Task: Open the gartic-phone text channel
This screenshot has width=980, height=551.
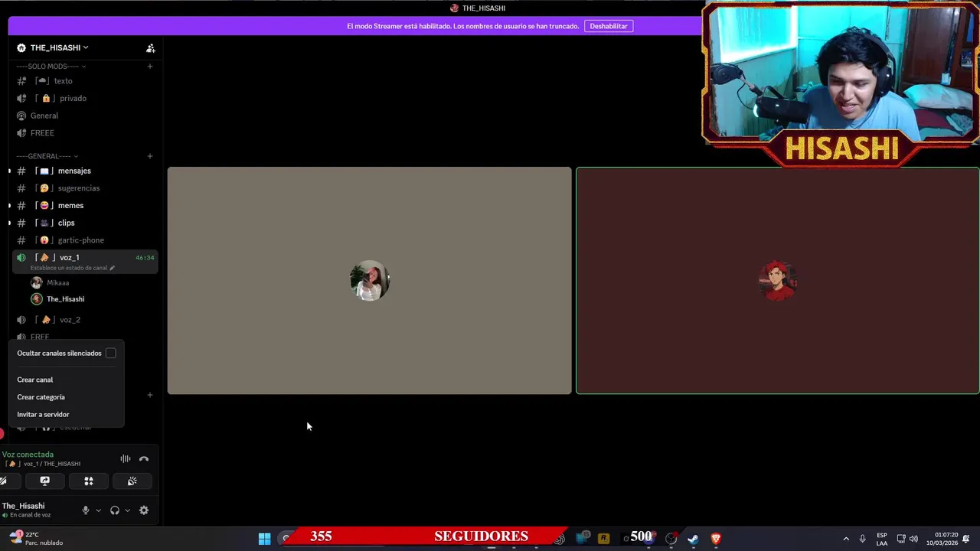Action: coord(84,240)
